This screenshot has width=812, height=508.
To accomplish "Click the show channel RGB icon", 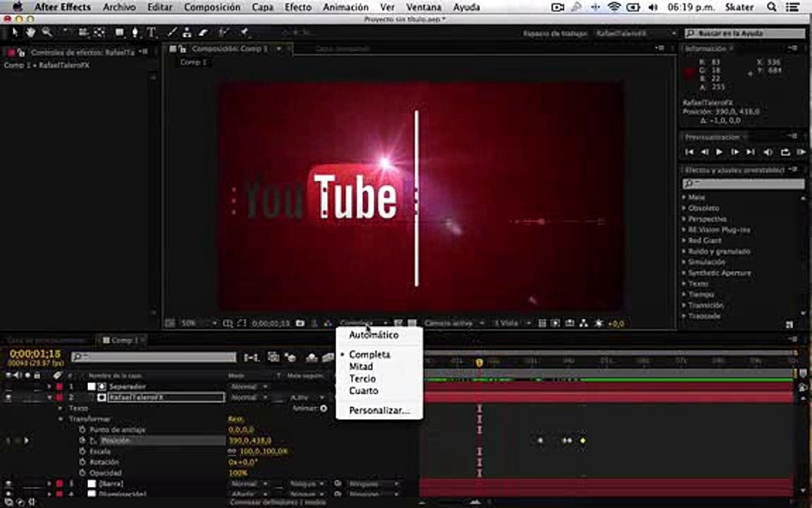I will coord(328,323).
